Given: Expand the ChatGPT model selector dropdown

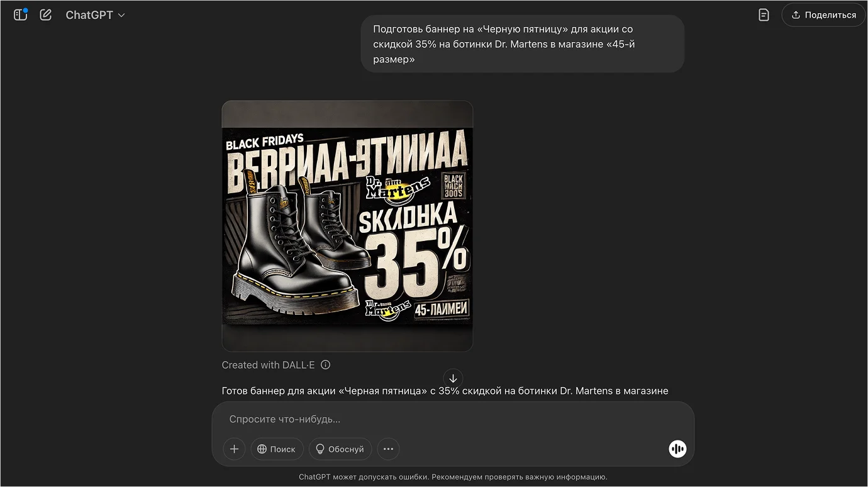Looking at the screenshot, I should pos(95,14).
